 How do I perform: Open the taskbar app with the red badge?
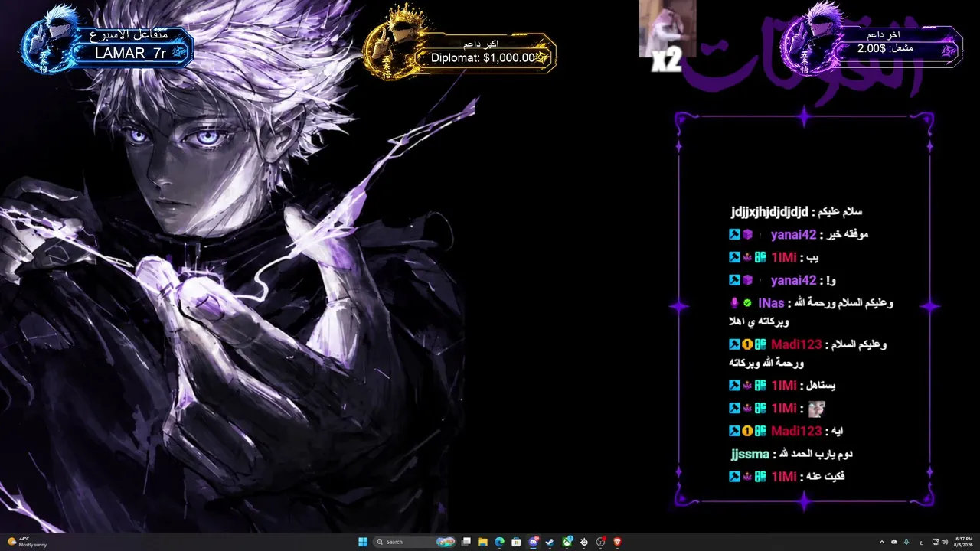point(601,542)
